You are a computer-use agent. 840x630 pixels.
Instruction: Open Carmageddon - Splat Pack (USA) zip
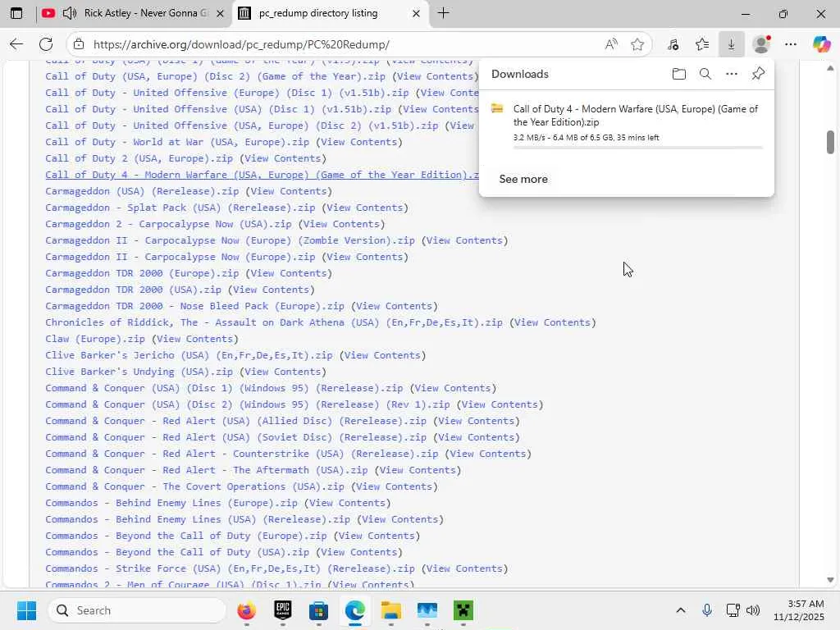tap(180, 208)
